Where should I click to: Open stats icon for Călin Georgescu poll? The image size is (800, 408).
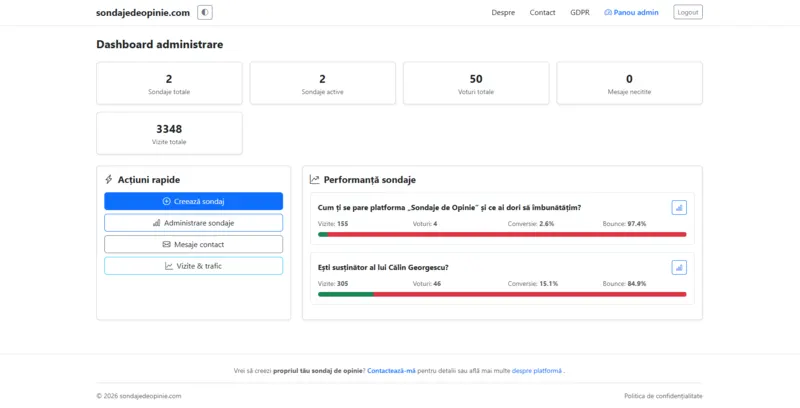click(679, 267)
